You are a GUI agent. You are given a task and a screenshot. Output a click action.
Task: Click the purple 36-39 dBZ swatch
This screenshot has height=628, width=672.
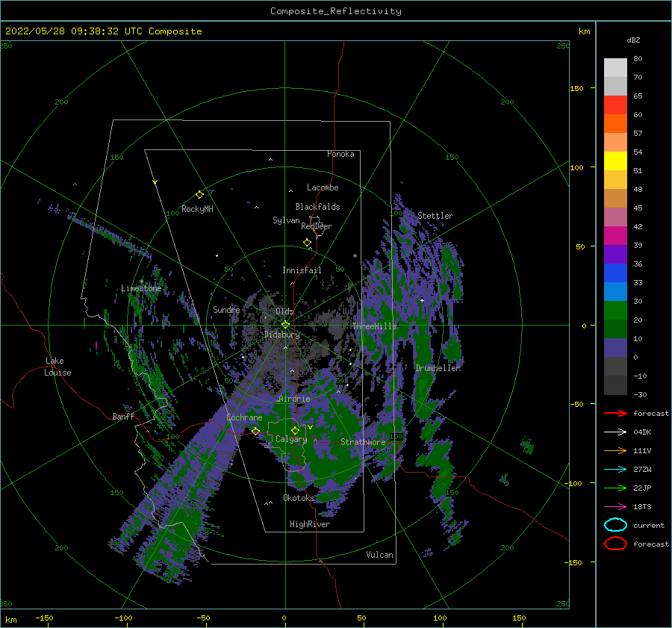[615, 255]
